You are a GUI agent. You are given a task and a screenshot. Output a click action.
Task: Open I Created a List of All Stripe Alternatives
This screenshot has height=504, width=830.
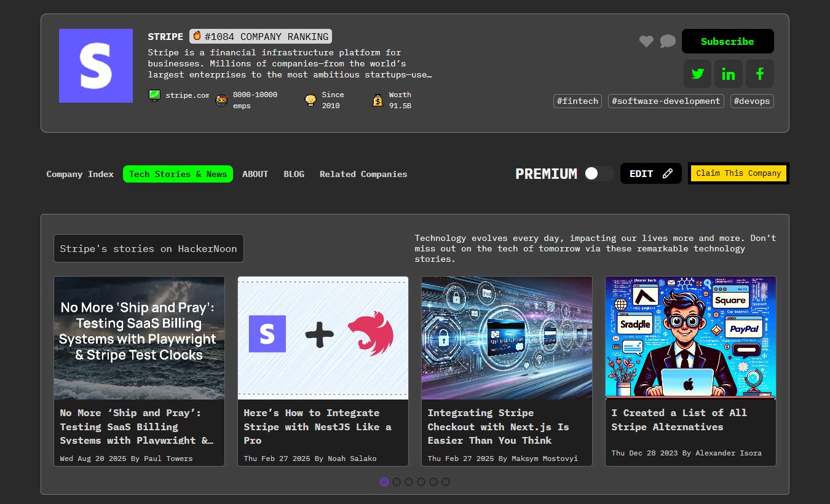click(679, 420)
